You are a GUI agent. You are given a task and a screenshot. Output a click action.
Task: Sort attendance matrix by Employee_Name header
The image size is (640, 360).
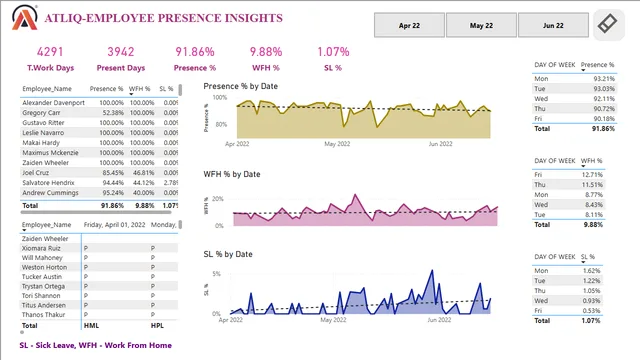click(46, 224)
